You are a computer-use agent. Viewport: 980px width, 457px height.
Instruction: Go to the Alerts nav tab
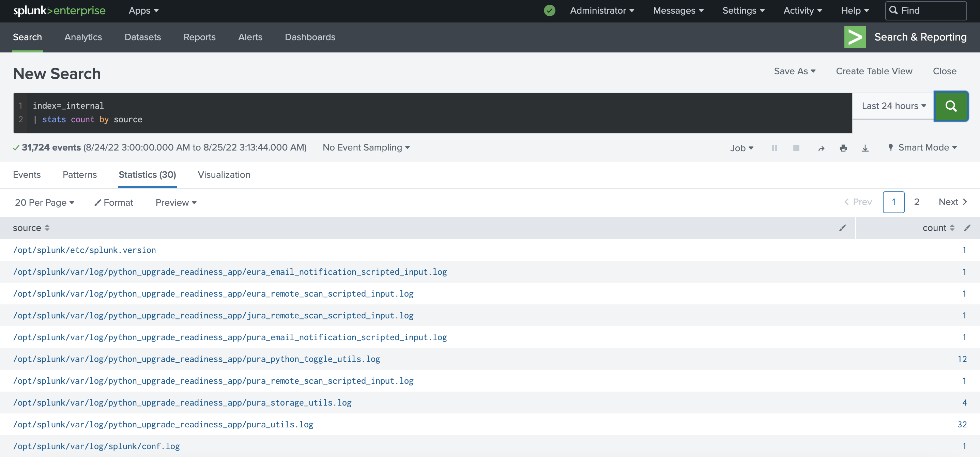click(x=250, y=37)
